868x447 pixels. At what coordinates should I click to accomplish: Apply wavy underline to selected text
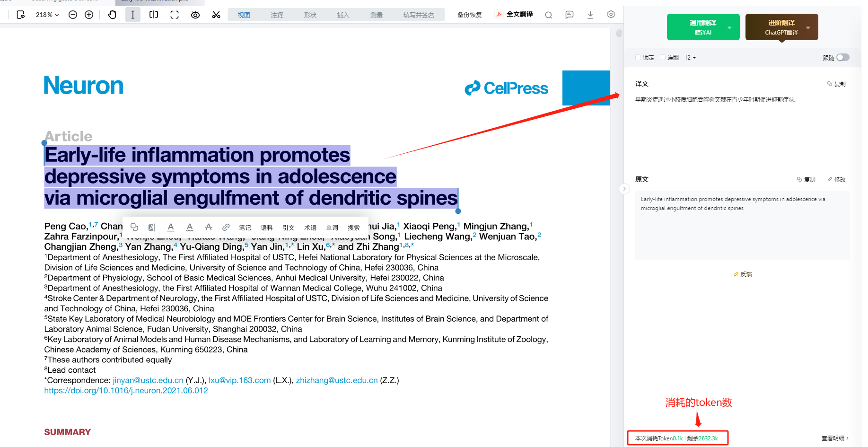(x=190, y=228)
